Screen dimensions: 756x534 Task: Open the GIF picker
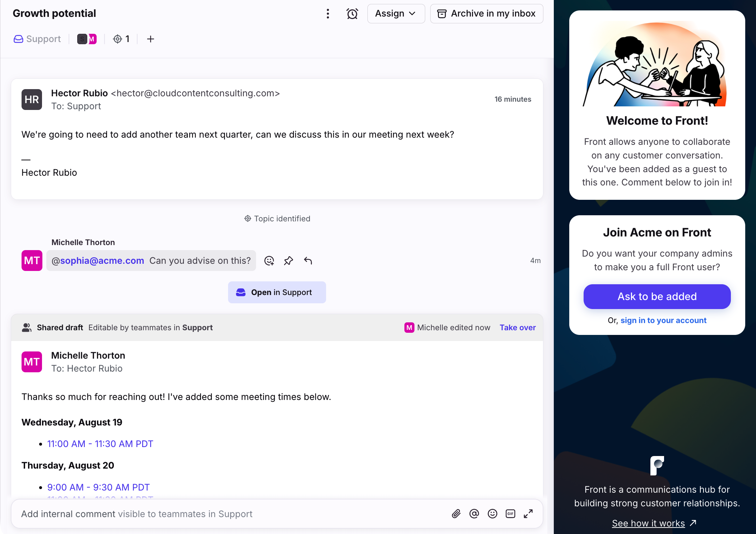point(510,514)
